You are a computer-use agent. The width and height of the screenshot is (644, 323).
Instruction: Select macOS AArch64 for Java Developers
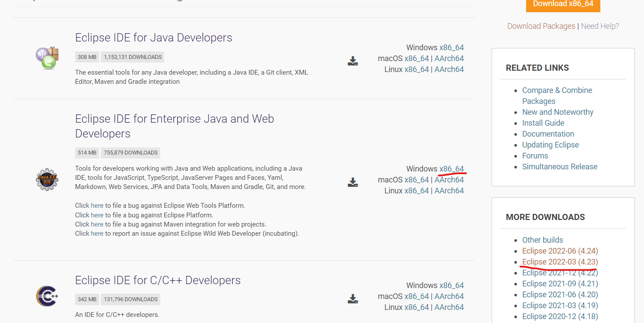[x=449, y=58]
